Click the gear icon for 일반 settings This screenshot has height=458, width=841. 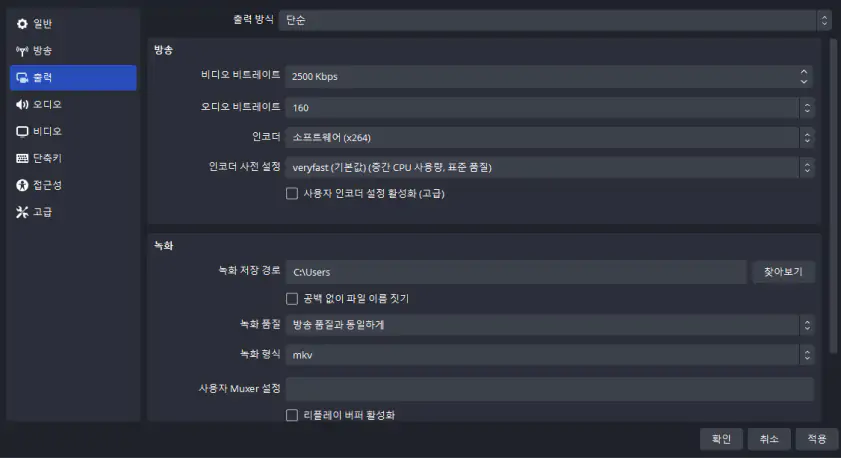[22, 24]
